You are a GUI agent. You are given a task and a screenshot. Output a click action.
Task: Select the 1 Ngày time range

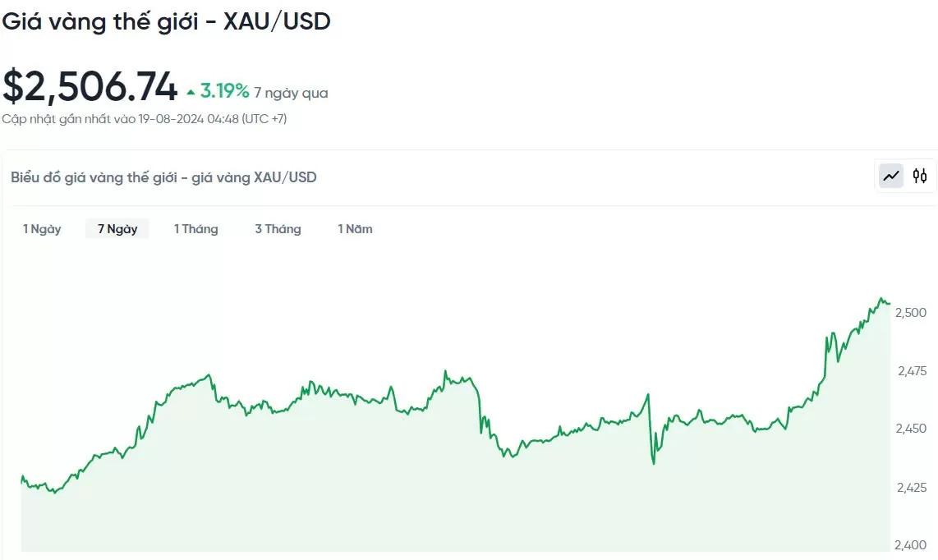coord(42,229)
